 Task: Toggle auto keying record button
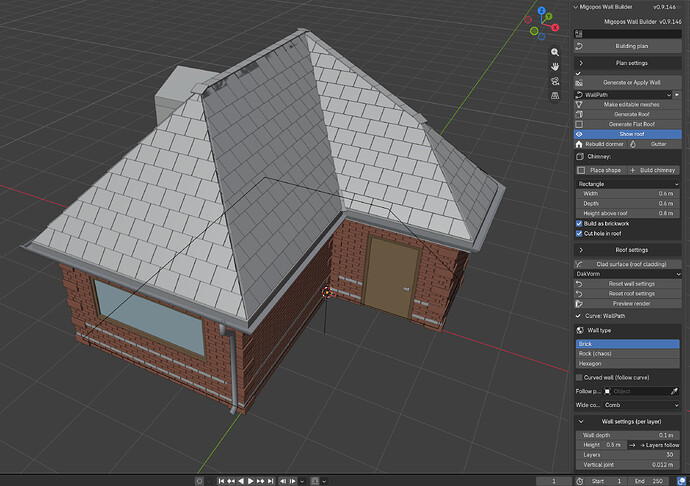pos(199,481)
